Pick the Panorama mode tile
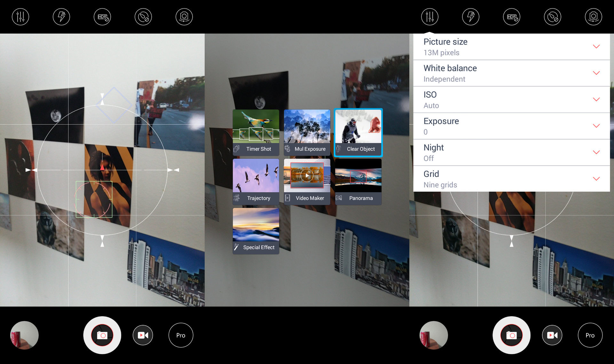The image size is (614, 364). click(x=358, y=182)
